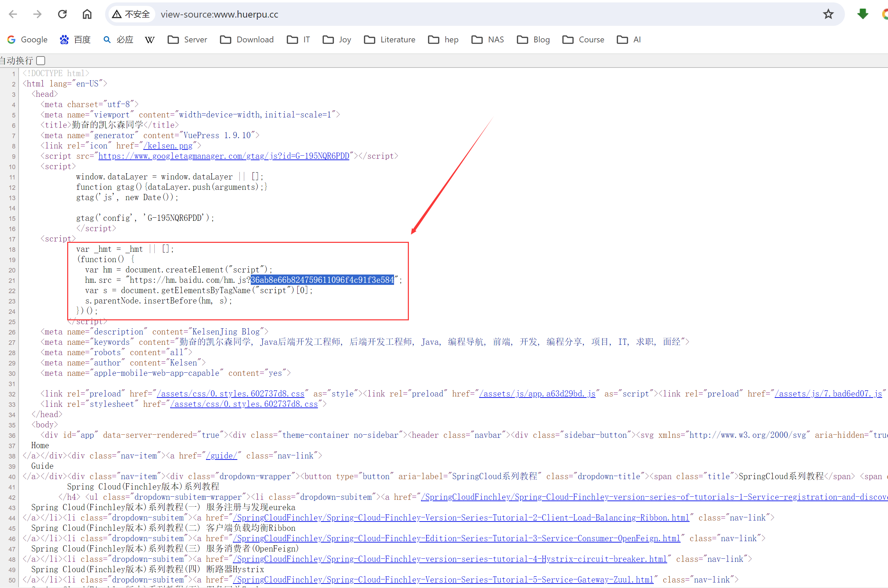Open the googletagmanager gtag script link
888x588 pixels.
coord(224,156)
